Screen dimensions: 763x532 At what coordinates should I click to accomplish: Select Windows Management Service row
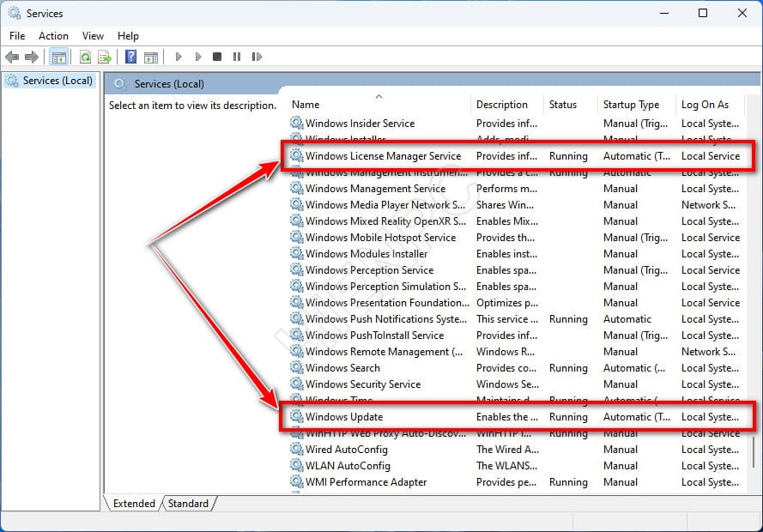tap(516, 189)
